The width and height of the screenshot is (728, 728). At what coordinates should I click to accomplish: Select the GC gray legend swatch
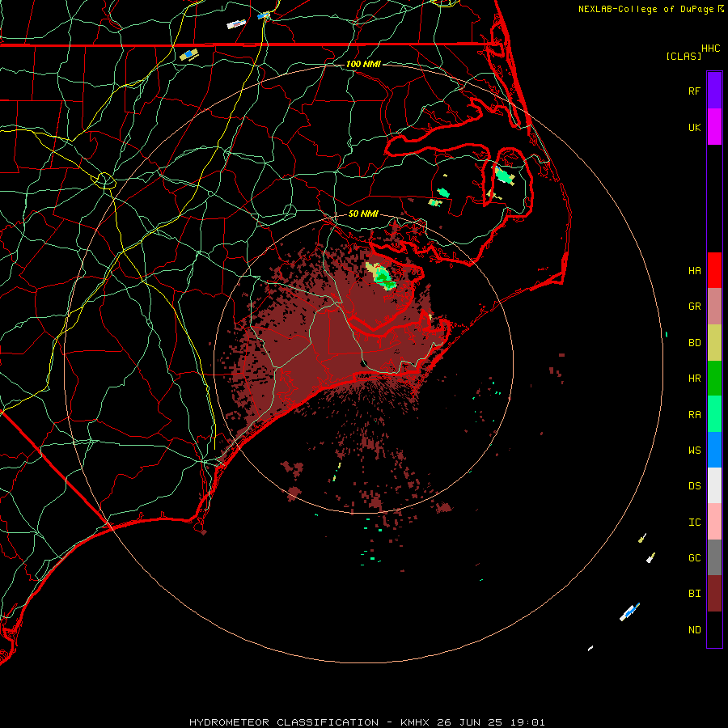point(714,557)
